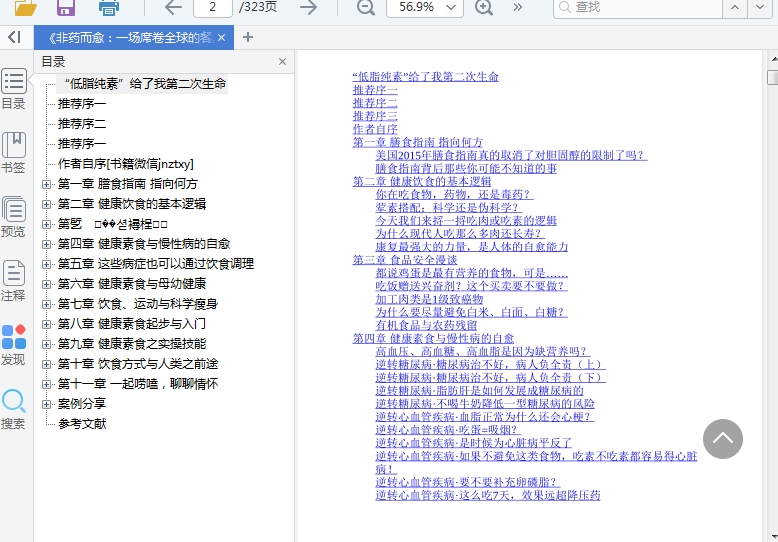Zoom in with the plus magnifier
Viewport: 778px width, 542px height.
click(x=484, y=8)
